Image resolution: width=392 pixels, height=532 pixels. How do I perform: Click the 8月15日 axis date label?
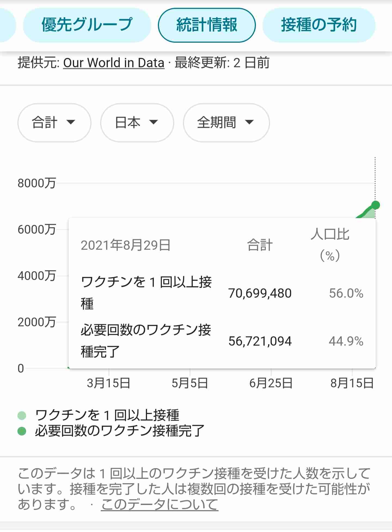[x=352, y=383]
